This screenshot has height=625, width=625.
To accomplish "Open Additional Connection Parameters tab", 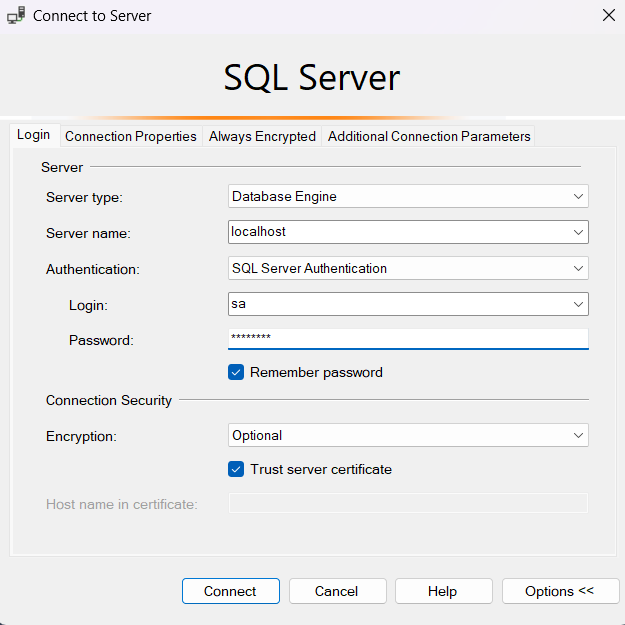I will [429, 136].
